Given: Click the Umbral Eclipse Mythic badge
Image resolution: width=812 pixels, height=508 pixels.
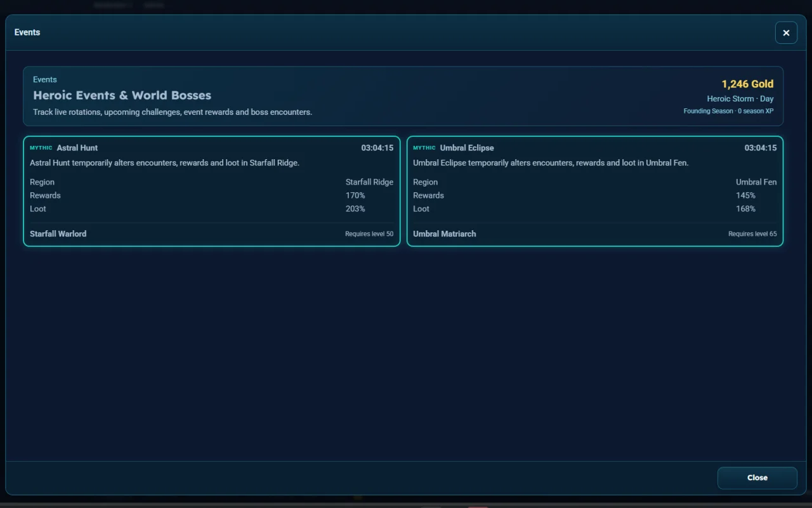Looking at the screenshot, I should coord(424,148).
